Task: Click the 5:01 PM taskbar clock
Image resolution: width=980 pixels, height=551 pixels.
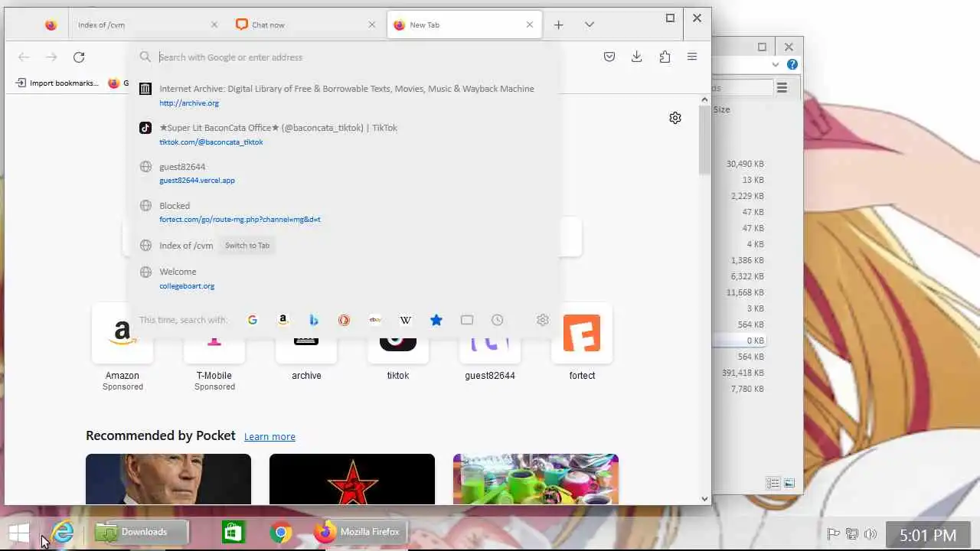Action: 928,535
